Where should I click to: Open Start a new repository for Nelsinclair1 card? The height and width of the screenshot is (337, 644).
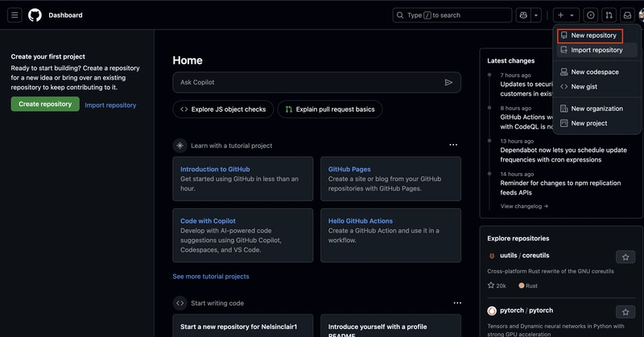(x=243, y=327)
